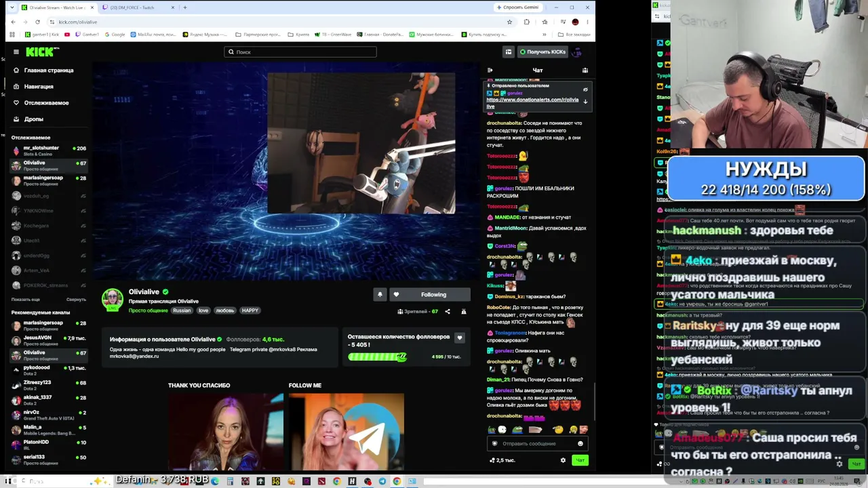Collapse the chat panel arrow icon
Image resolution: width=868 pixels, height=488 pixels.
pyautogui.click(x=490, y=70)
